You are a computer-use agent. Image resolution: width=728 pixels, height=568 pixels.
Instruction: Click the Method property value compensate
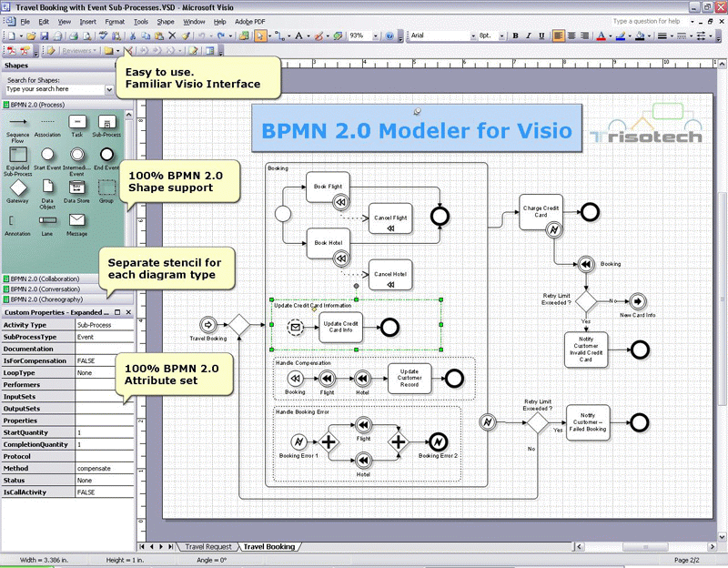pos(105,468)
